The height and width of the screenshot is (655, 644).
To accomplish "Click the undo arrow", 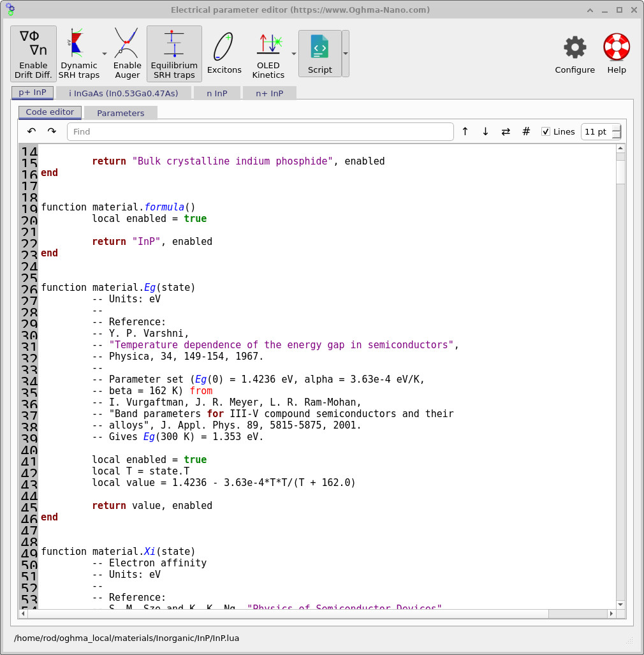I will click(32, 131).
